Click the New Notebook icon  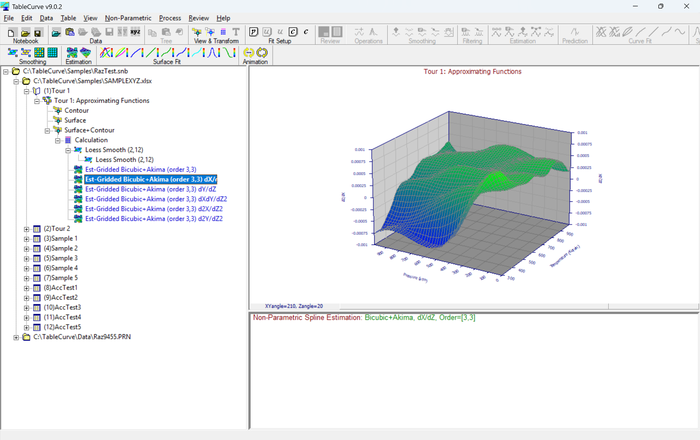[12, 32]
